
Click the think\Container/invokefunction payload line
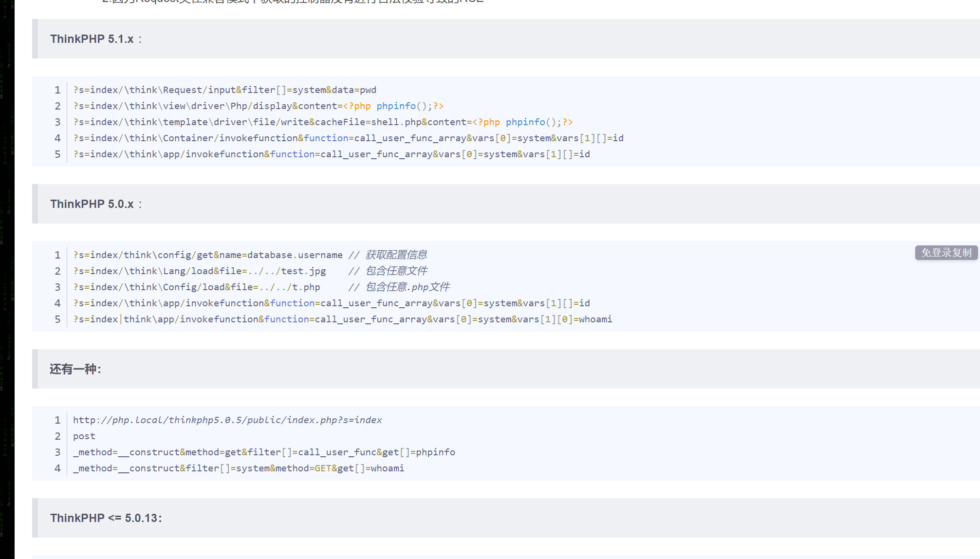click(x=349, y=138)
